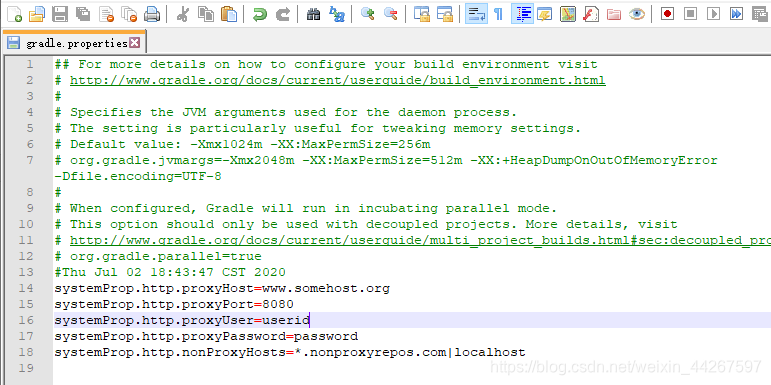Screen dimensions: 771x385
Task: Click the org.gradle.parallel=true comment
Action: click(158, 257)
